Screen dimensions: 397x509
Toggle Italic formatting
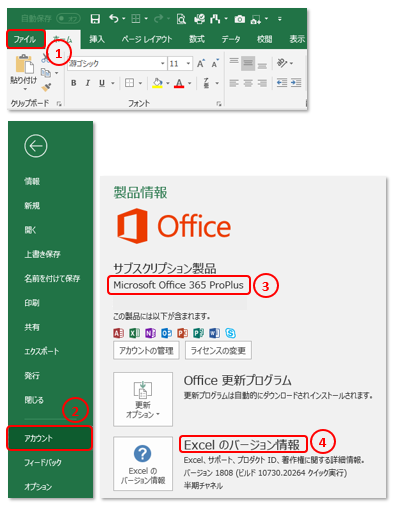pyautogui.click(x=88, y=83)
